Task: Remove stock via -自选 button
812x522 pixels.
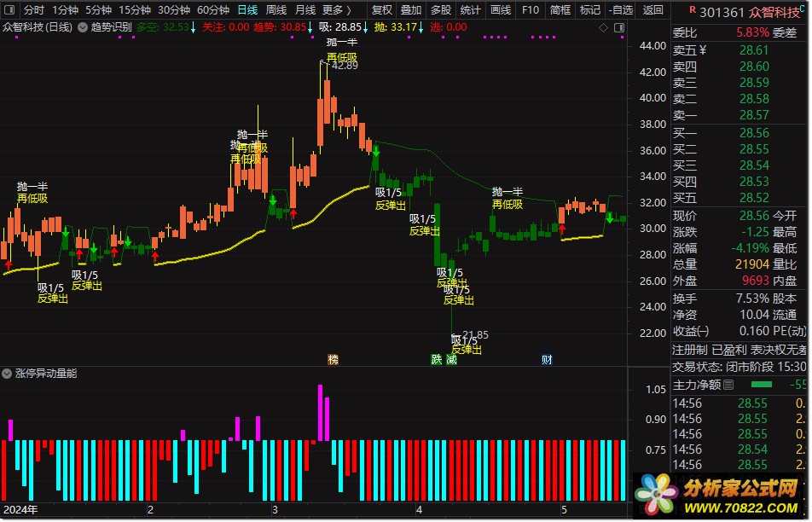Action: [x=621, y=10]
